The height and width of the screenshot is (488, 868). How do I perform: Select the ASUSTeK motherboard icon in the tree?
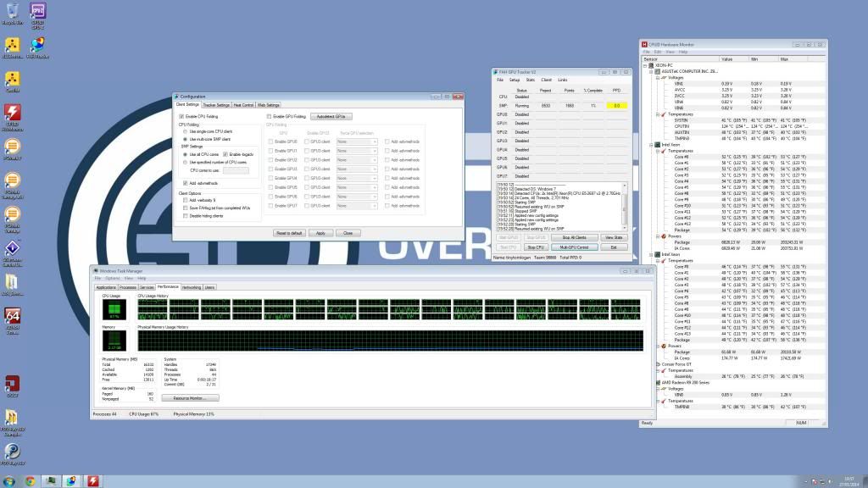point(657,71)
